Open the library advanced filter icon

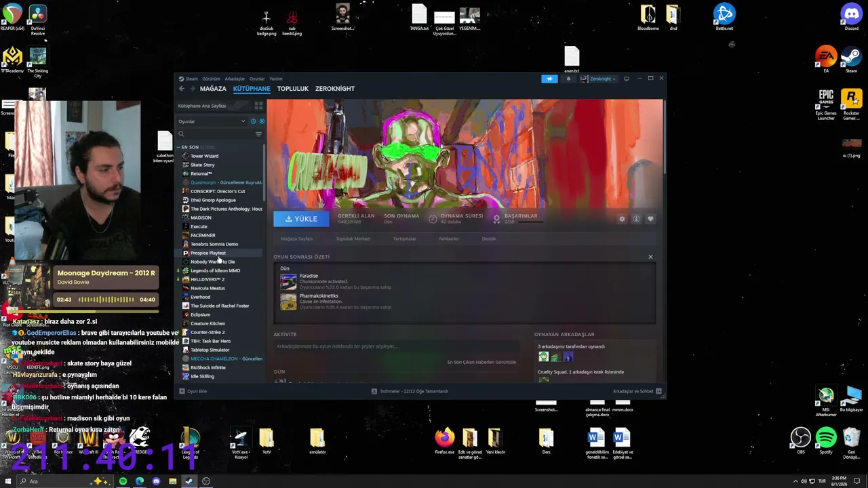pyautogui.click(x=258, y=134)
